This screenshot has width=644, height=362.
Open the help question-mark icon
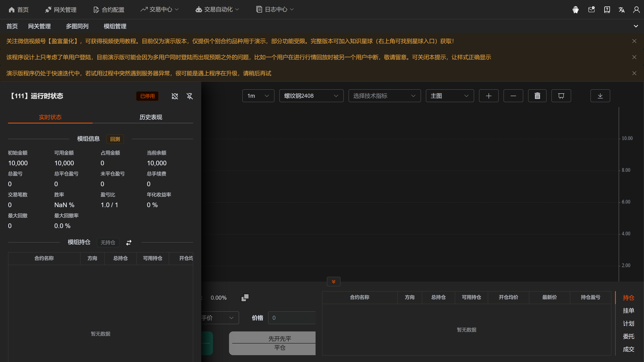pyautogui.click(x=607, y=9)
